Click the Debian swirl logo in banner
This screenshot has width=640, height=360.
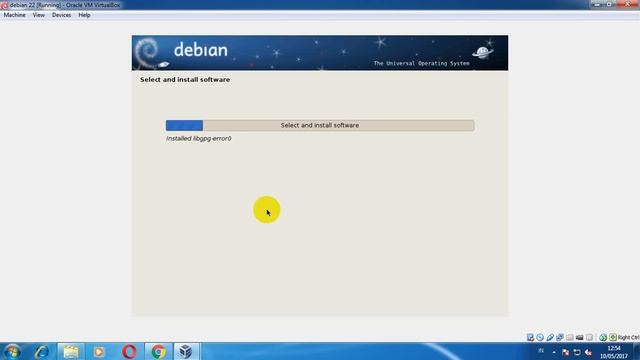(x=147, y=52)
